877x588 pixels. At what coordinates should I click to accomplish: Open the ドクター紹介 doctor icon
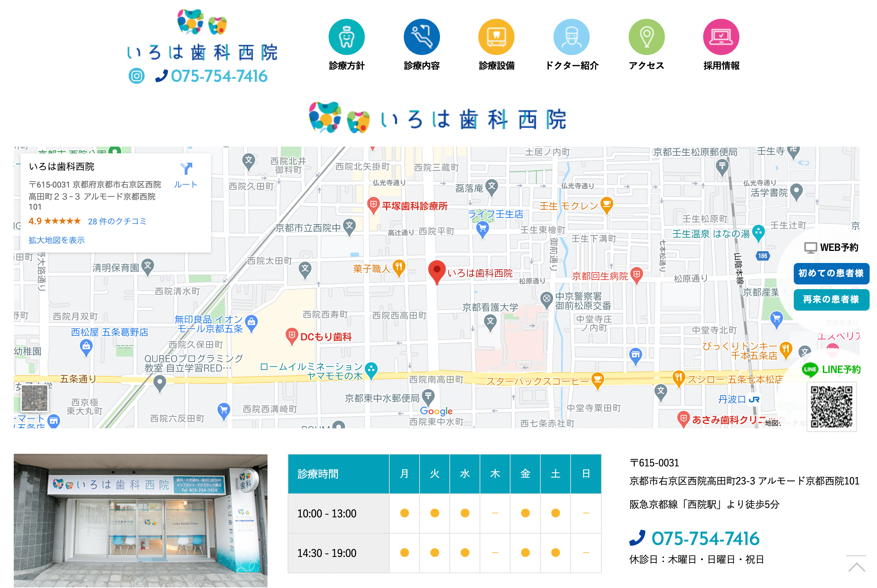point(571,37)
